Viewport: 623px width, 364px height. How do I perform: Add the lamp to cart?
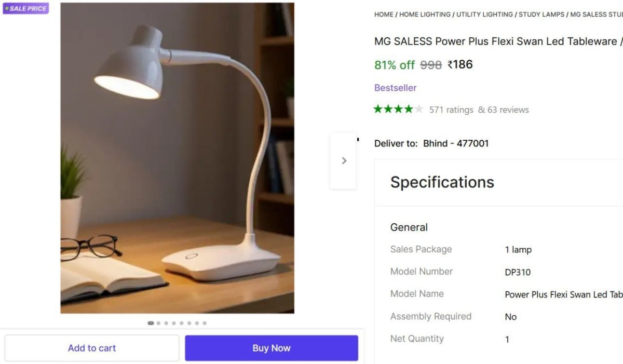[92, 348]
